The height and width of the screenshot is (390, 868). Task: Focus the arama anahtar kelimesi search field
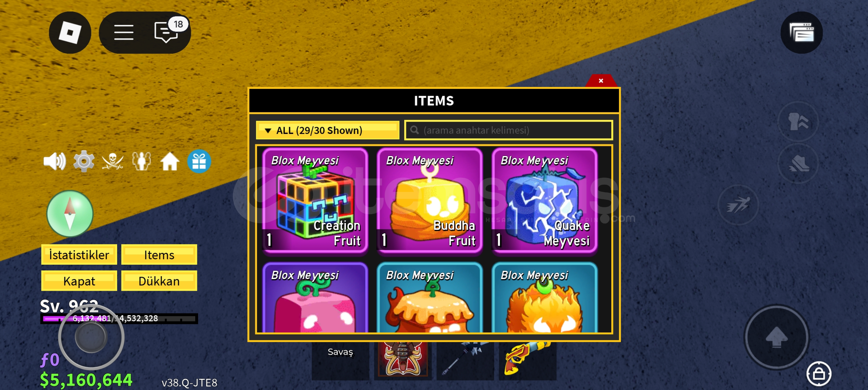pyautogui.click(x=508, y=130)
